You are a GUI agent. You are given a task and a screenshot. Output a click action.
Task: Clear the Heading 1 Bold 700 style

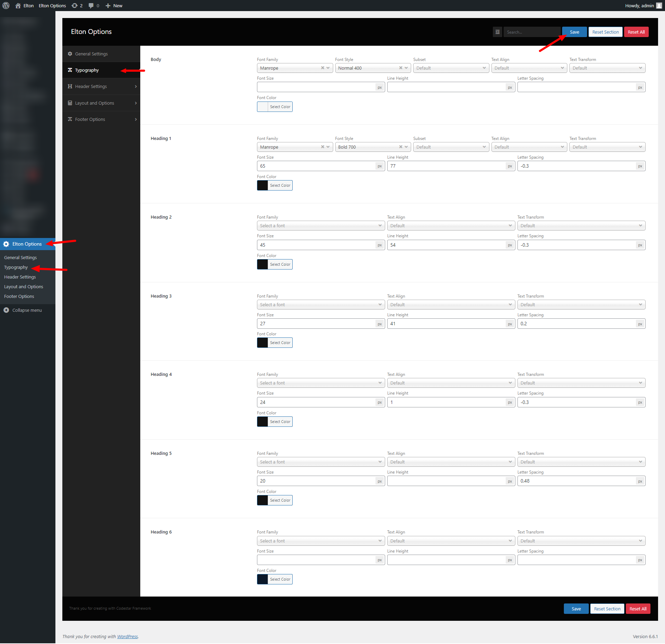click(401, 147)
